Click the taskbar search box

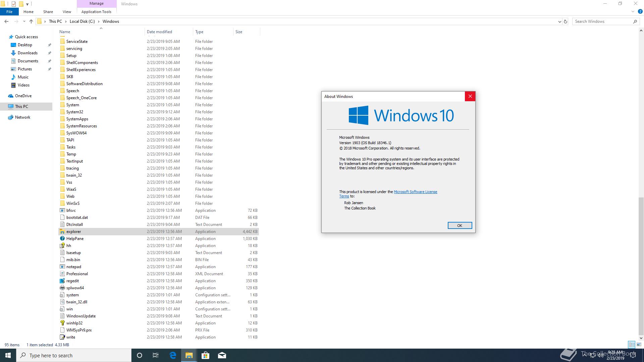pos(74,355)
